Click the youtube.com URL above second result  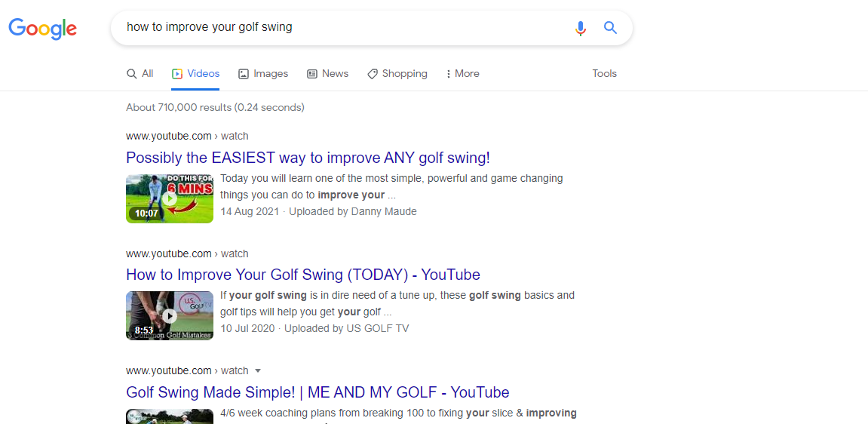(x=187, y=254)
